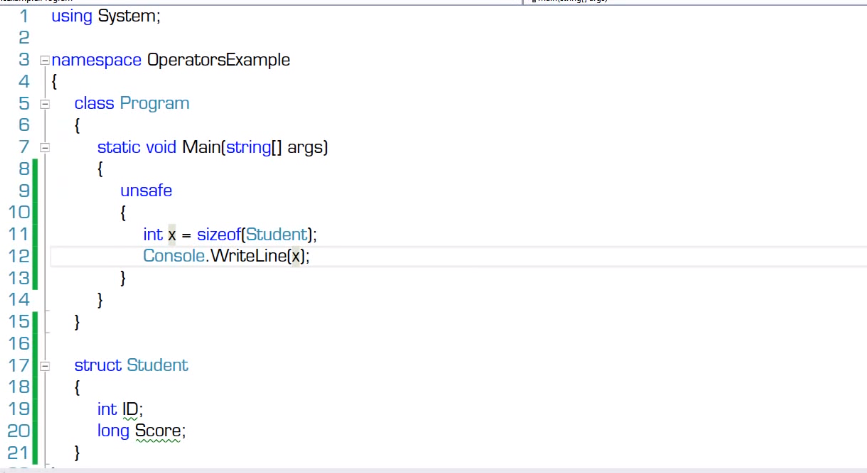Click the 'int' keyword on line 11
The width and height of the screenshot is (867, 473).
[x=153, y=235]
